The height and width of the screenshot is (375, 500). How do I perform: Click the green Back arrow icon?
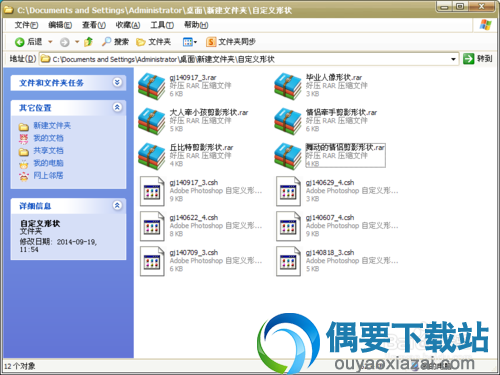click(20, 42)
